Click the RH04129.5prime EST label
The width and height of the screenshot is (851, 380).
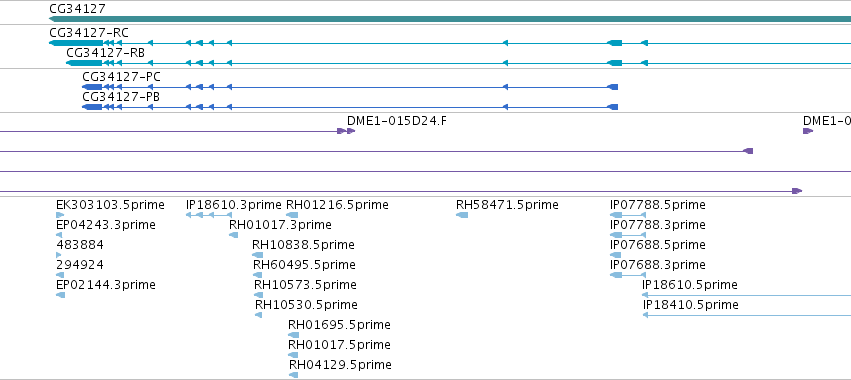tap(340, 364)
